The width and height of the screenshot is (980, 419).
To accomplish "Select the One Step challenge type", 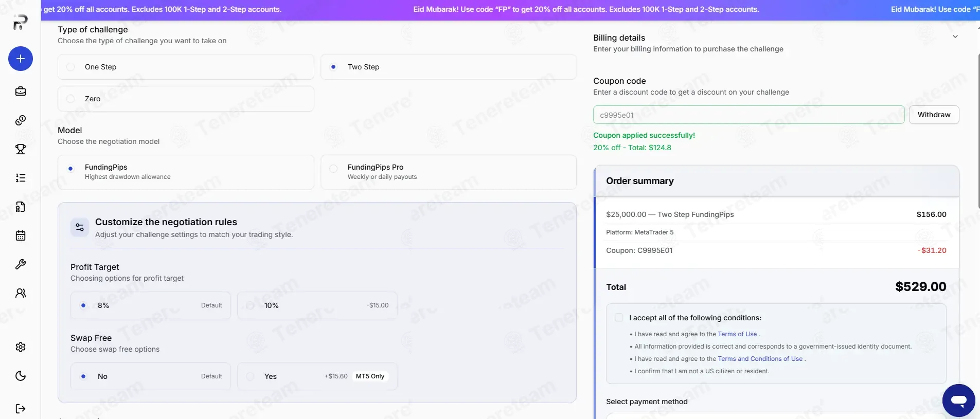I will 186,67.
